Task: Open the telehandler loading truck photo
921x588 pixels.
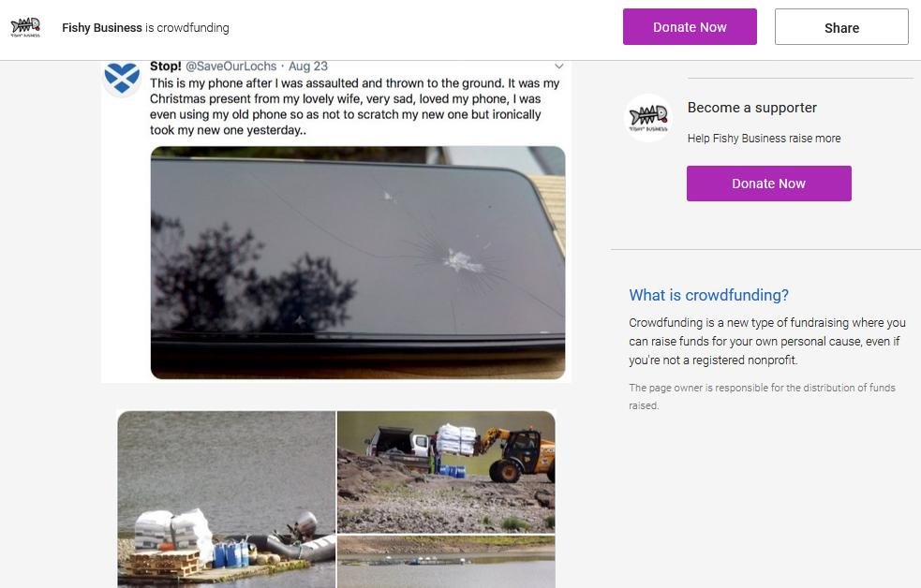Action: (446, 472)
